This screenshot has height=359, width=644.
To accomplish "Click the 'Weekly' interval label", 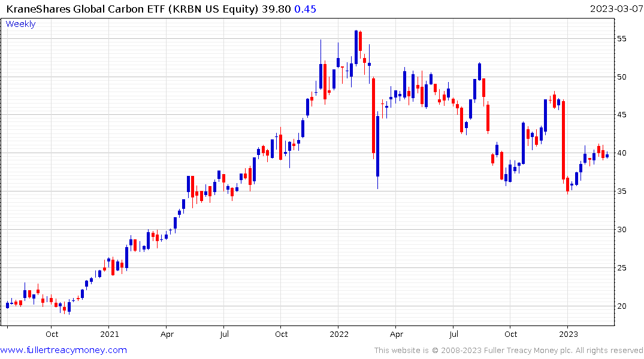I will (20, 24).
